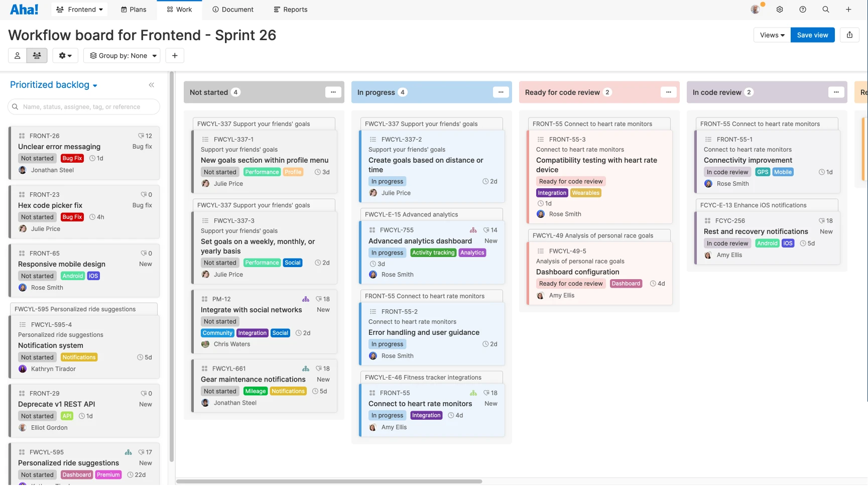Viewport: 868px width, 490px height.
Task: Click the hierarchy icon on the FWCYL-755 card
Action: [x=473, y=229]
